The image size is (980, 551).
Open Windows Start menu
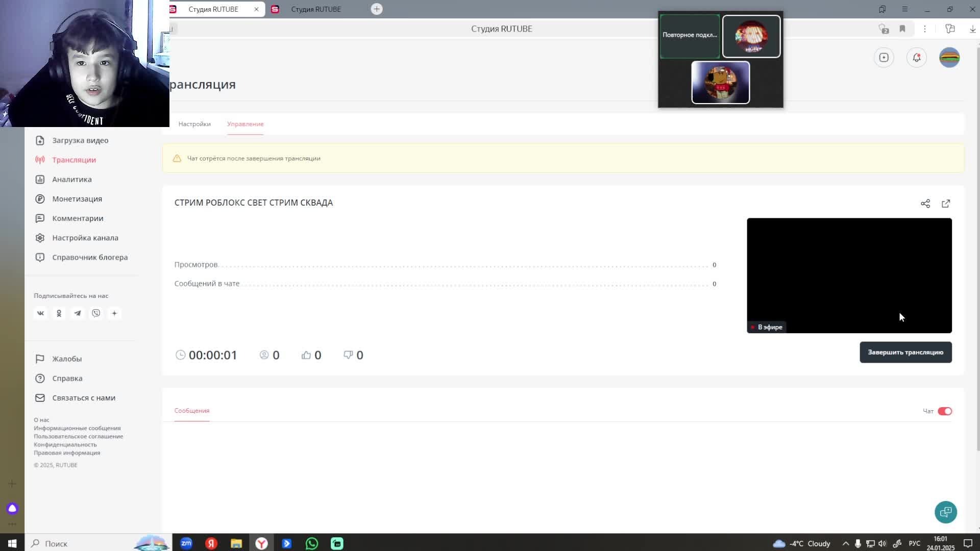pos(12,543)
